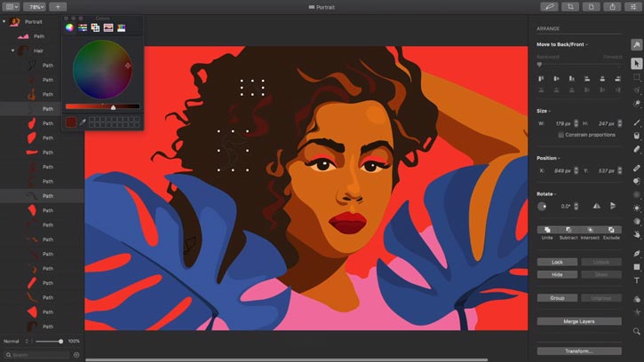Switch to color palettes picker mode
Viewport: 644px width, 362px height.
(x=95, y=28)
